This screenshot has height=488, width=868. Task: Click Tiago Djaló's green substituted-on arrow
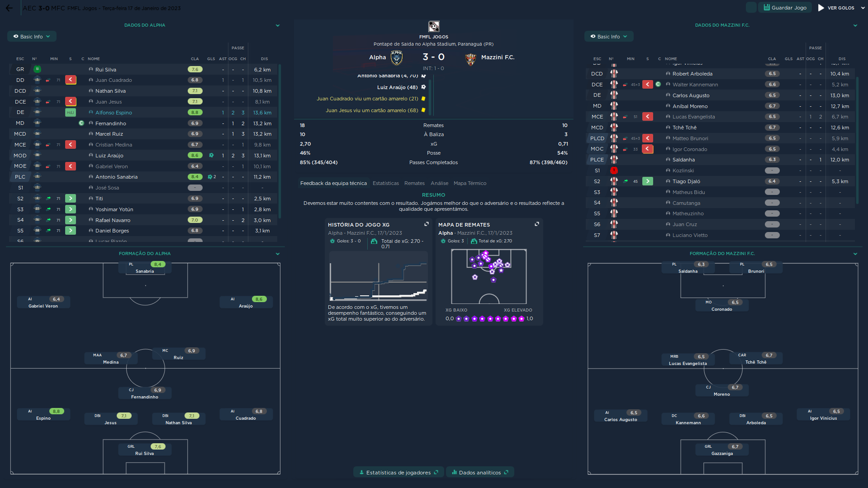[x=648, y=181]
